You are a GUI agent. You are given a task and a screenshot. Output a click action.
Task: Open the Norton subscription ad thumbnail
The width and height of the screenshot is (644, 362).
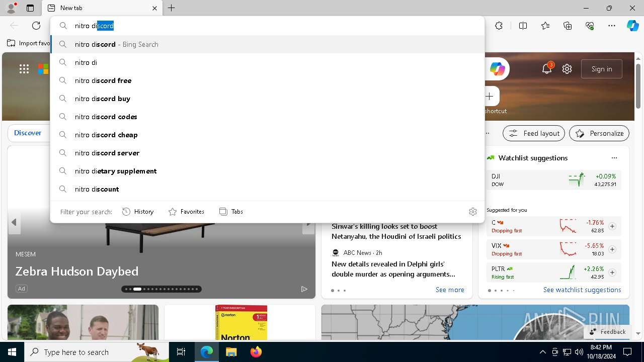pos(240,322)
